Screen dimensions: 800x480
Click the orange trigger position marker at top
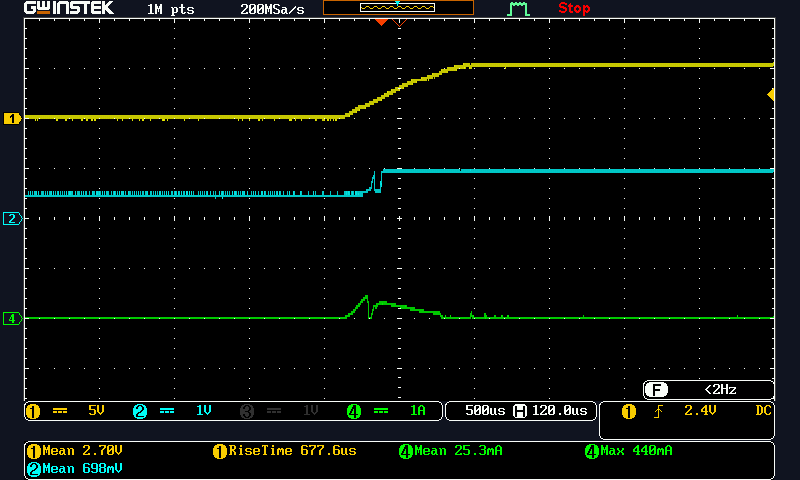pyautogui.click(x=380, y=21)
